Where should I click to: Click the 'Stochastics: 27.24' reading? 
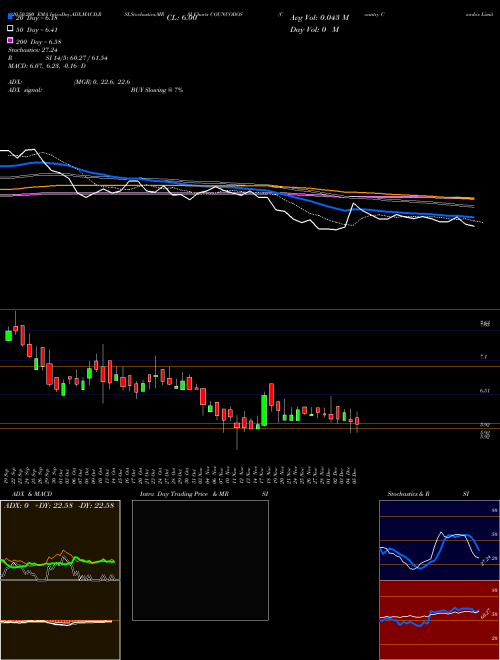(32, 50)
